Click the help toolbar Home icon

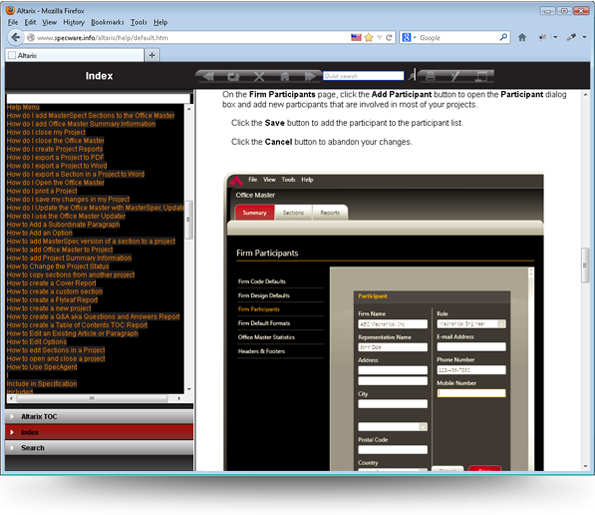285,76
